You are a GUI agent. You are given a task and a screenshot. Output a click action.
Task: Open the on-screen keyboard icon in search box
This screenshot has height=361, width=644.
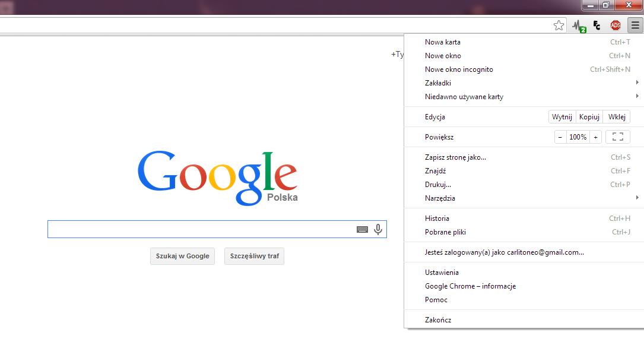tap(362, 229)
